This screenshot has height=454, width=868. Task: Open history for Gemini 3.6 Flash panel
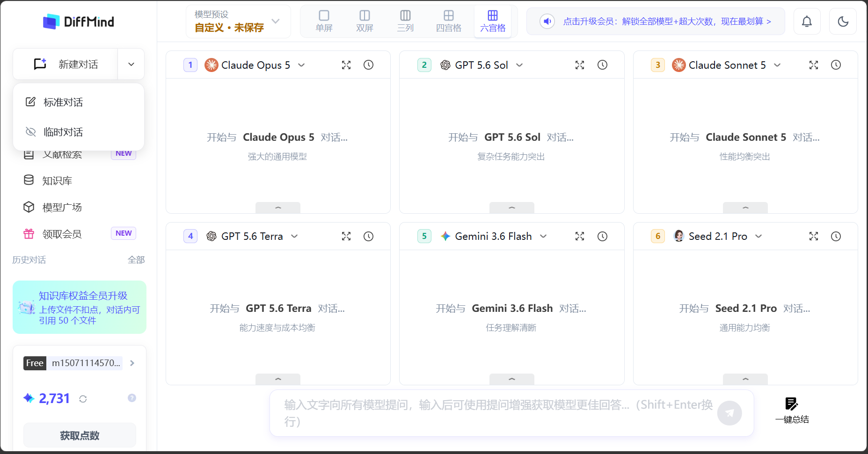pos(602,236)
